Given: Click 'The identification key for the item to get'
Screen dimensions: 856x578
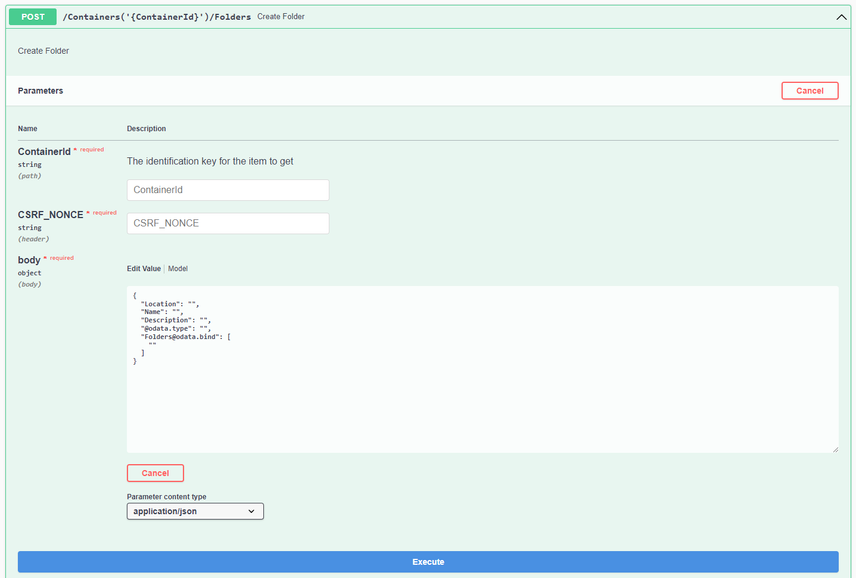Looking at the screenshot, I should [x=210, y=162].
